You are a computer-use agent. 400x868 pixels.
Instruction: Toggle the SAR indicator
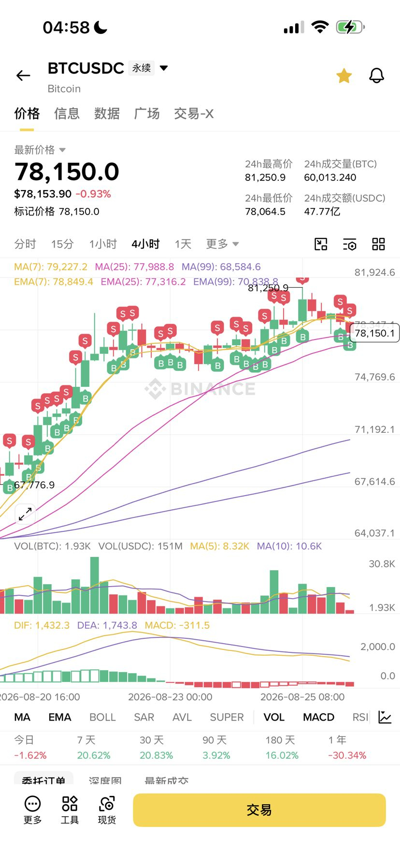(144, 717)
